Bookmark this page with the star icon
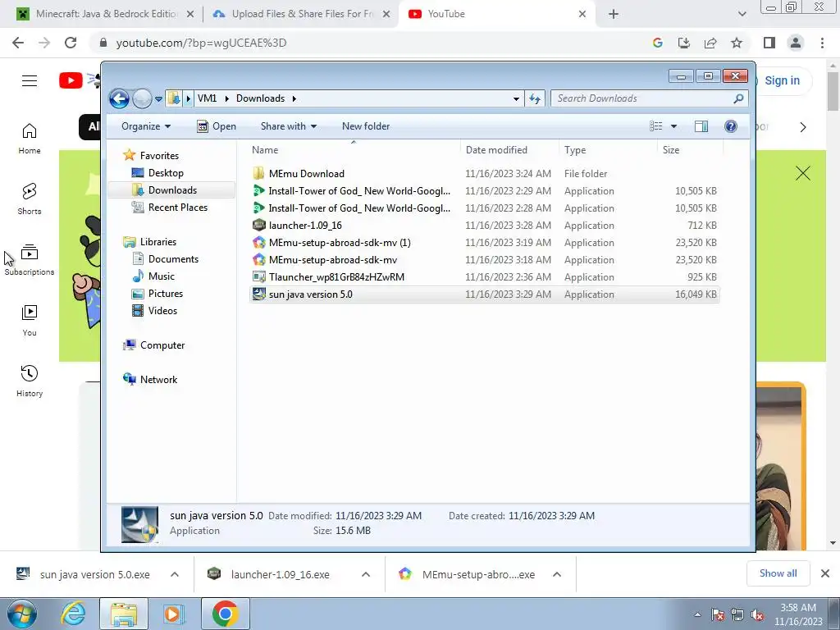The image size is (840, 630). [x=737, y=43]
